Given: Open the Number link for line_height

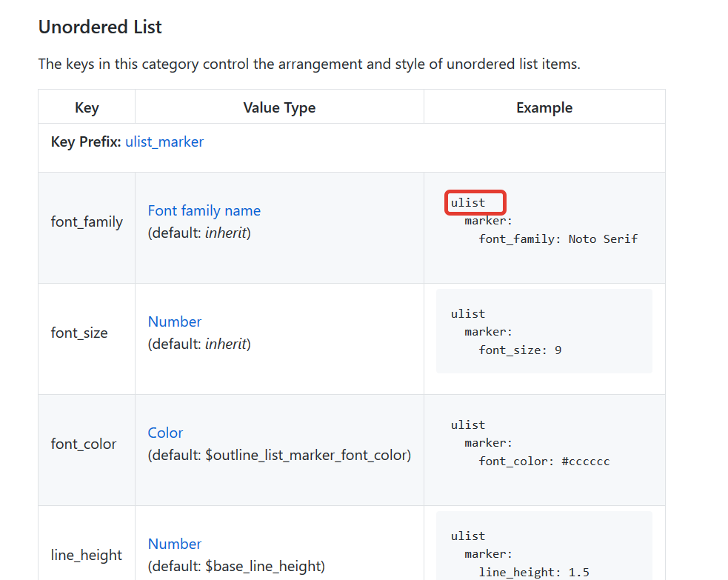Looking at the screenshot, I should 175,544.
